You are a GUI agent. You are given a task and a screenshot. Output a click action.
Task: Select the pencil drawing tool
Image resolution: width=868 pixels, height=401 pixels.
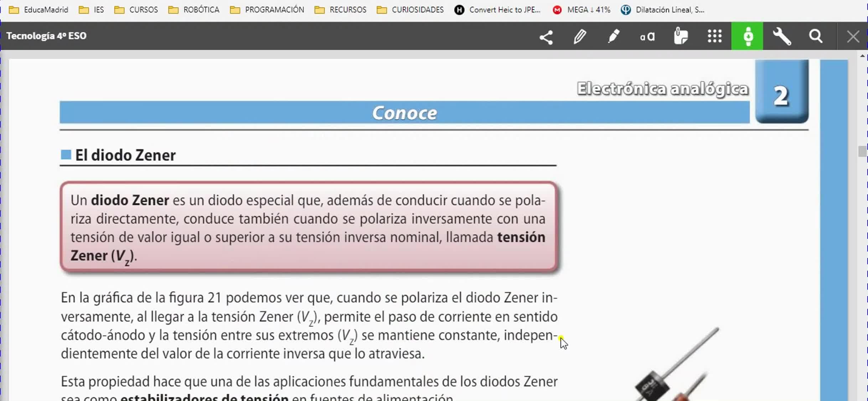580,36
